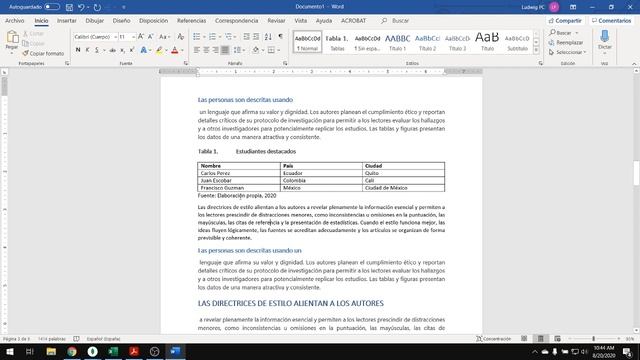Image resolution: width=640 pixels, height=360 pixels.
Task: Switch to the Insertar tab
Action: click(67, 20)
